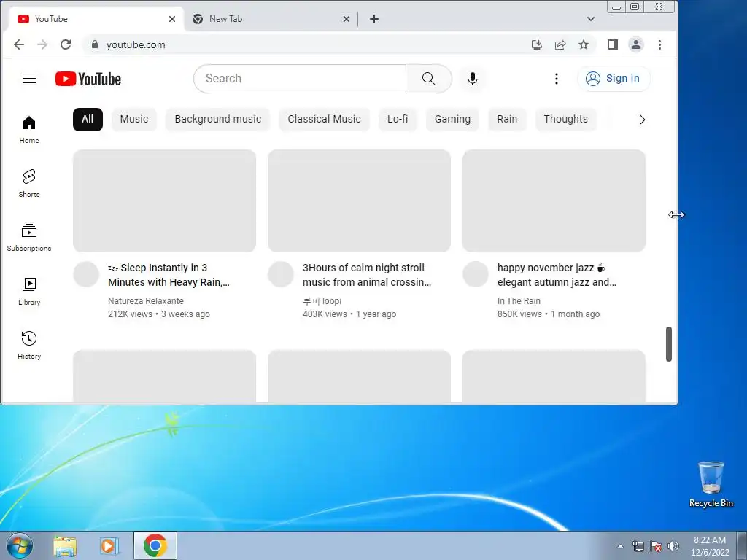Select the Music filter chip
Image resolution: width=747 pixels, height=560 pixels.
point(134,119)
